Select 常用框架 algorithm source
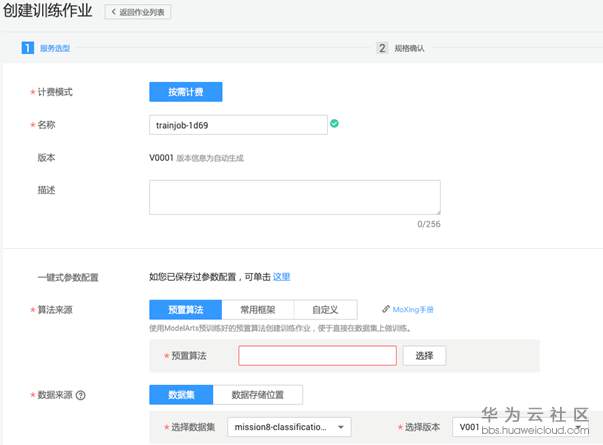Screen dimensions: 603x445 pos(258,310)
